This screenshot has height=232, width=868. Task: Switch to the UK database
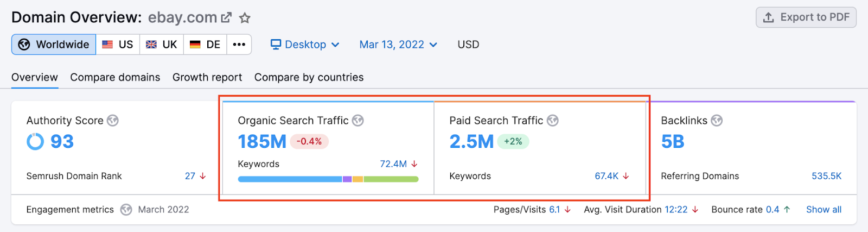162,45
